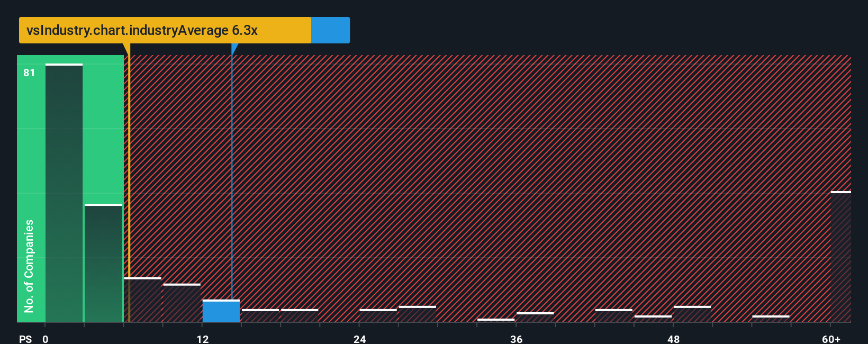Image resolution: width=868 pixels, height=344 pixels.
Task: Click the industry average 6.3x label
Action: pyautogui.click(x=165, y=30)
